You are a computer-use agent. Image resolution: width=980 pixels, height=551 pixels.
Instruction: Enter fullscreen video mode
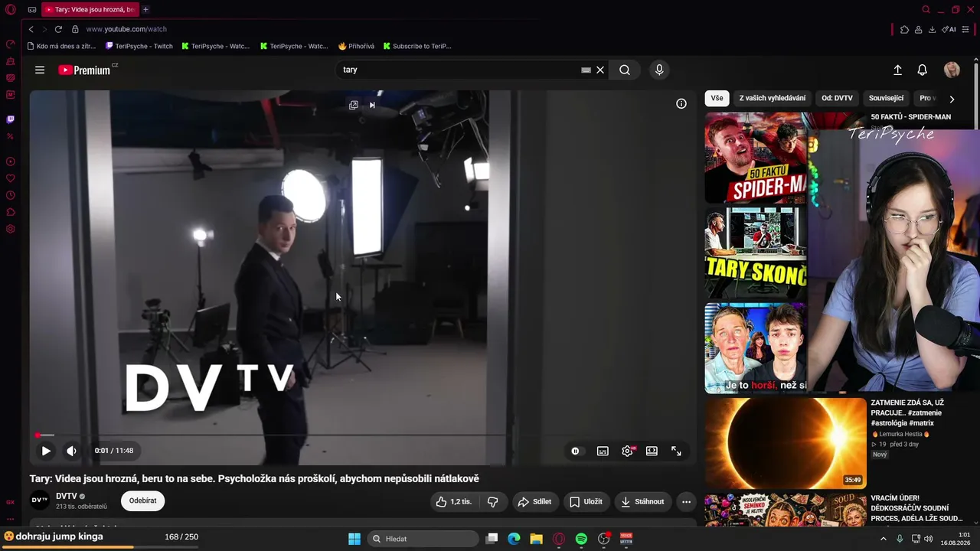676,451
